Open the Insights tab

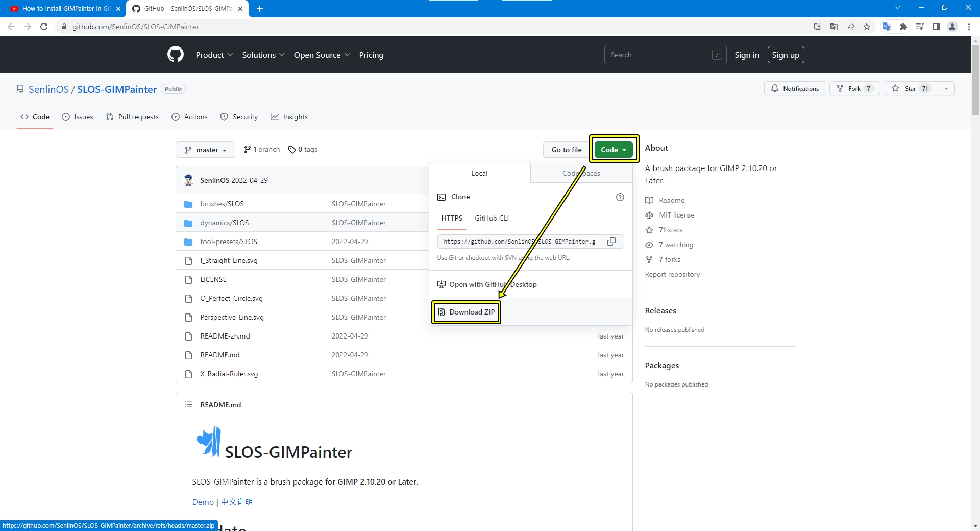(x=289, y=117)
